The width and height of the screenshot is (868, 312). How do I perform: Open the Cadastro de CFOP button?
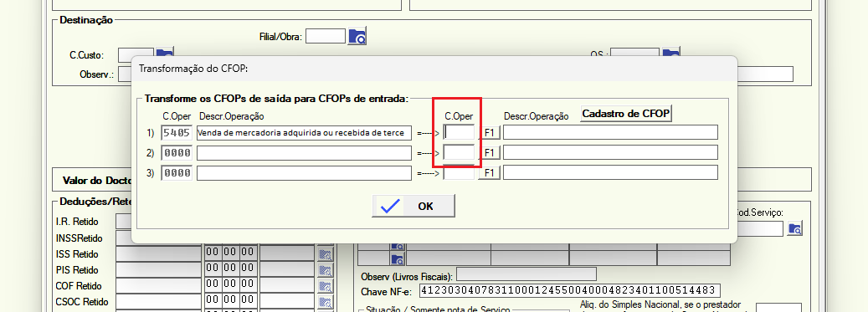(626, 114)
